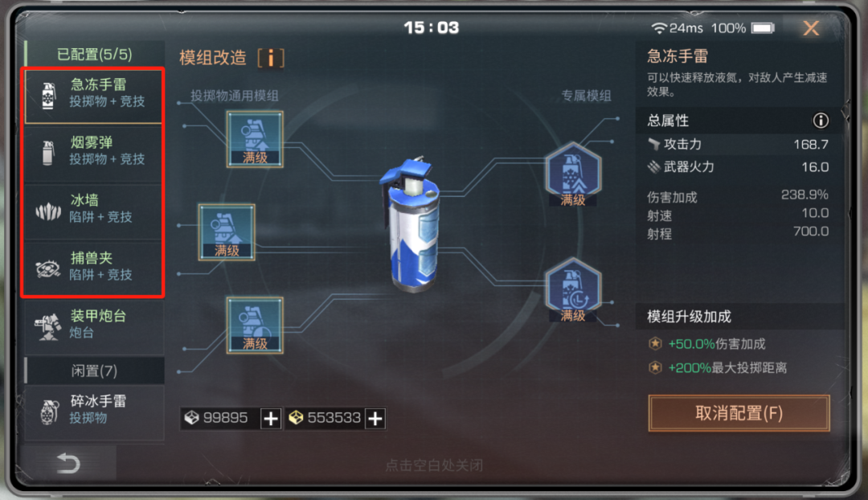Select the top 投掷物通用模组 module icon
Image resolution: width=868 pixels, height=500 pixels.
click(255, 139)
